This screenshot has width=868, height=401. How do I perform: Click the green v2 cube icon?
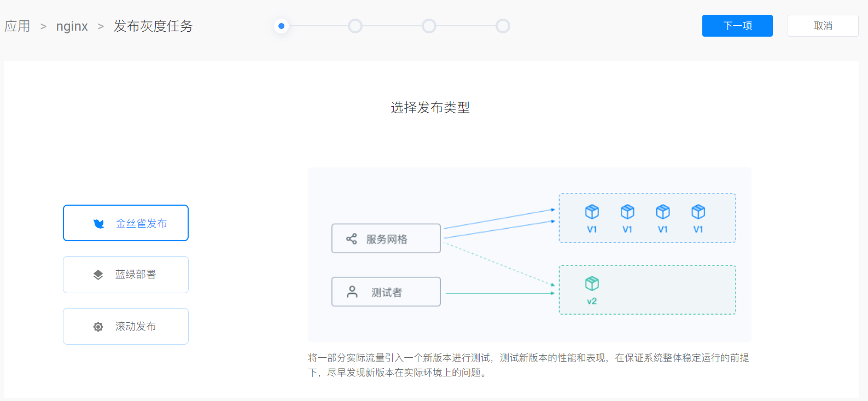pyautogui.click(x=592, y=283)
